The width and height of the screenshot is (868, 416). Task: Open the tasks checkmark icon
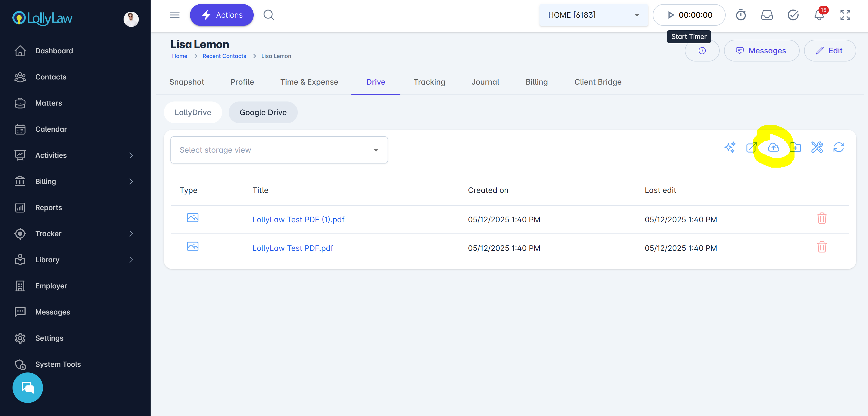coord(793,15)
